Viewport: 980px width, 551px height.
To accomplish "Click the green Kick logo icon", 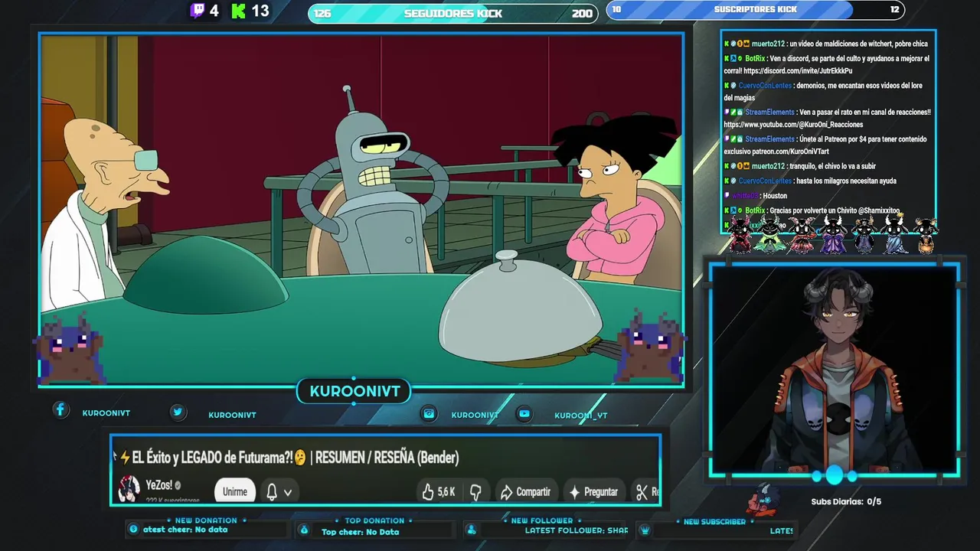I will (238, 11).
